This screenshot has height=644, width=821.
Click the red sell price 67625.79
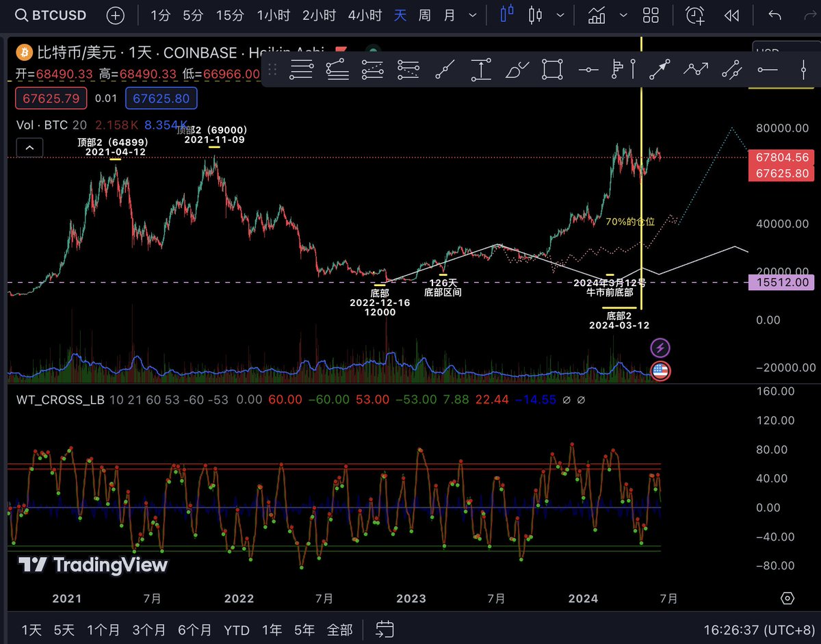(x=51, y=99)
